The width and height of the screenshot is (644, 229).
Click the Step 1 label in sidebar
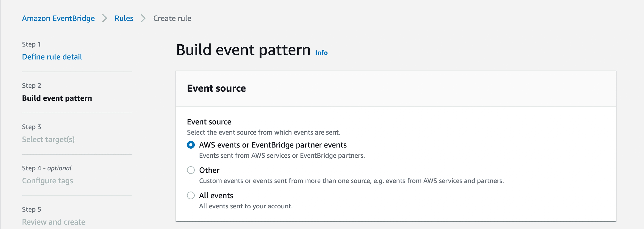(x=31, y=44)
